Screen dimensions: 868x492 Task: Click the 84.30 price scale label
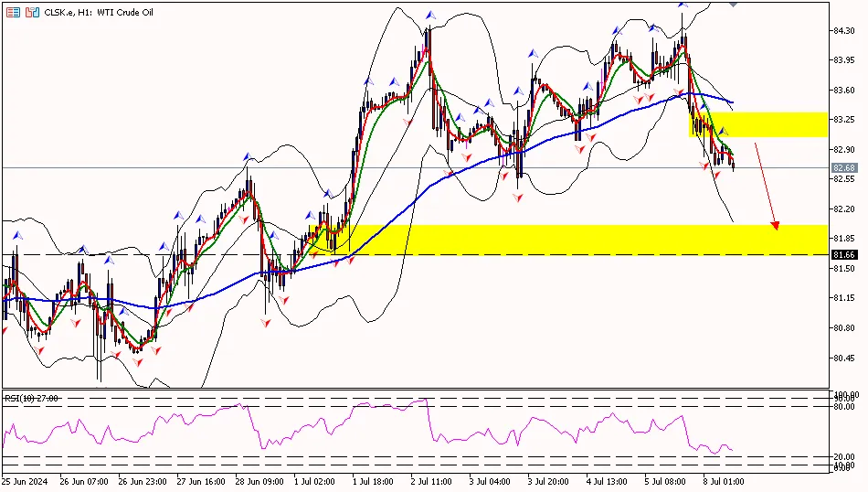[x=843, y=31]
